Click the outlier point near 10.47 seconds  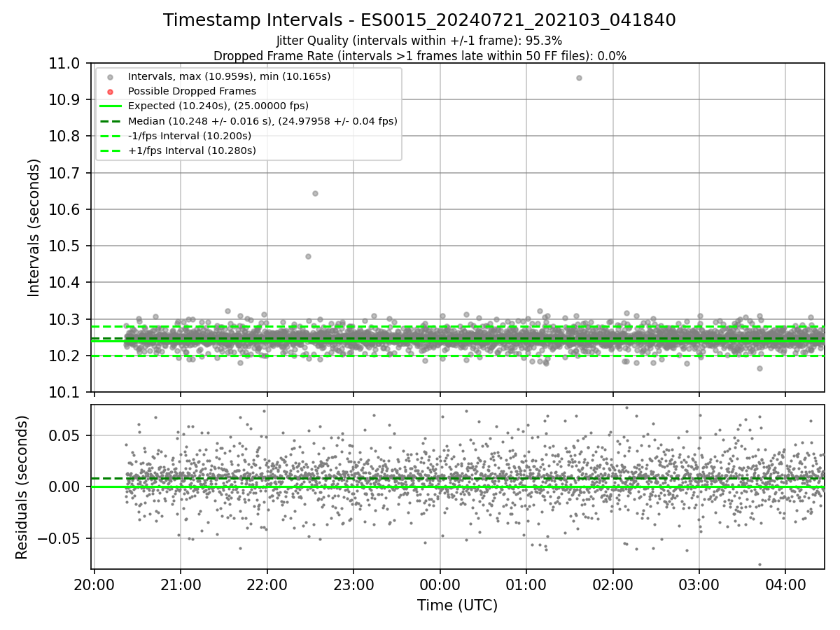pos(308,256)
